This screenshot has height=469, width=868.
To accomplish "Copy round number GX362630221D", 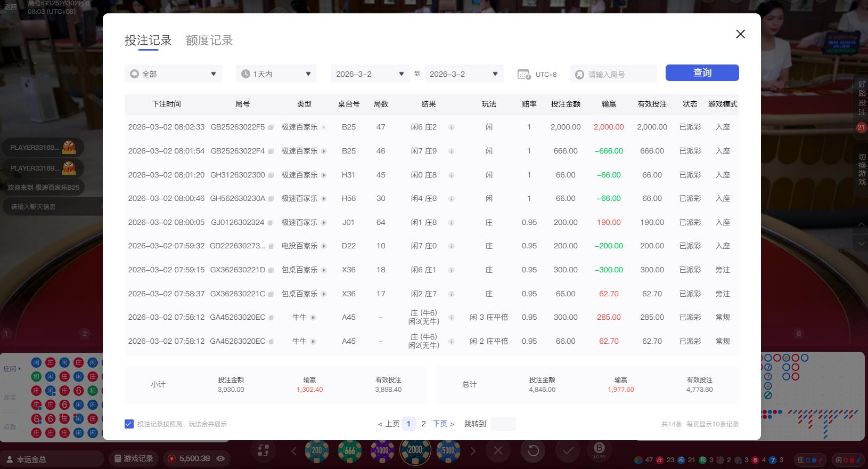I will (x=271, y=270).
